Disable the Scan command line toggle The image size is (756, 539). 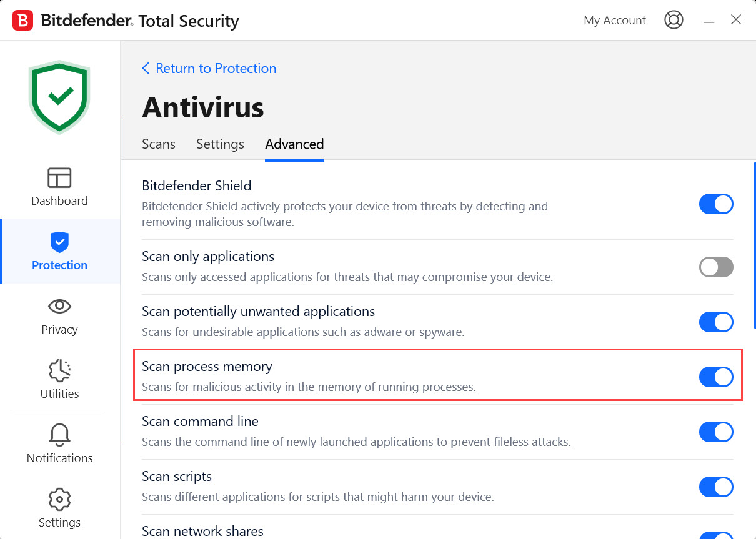(715, 432)
